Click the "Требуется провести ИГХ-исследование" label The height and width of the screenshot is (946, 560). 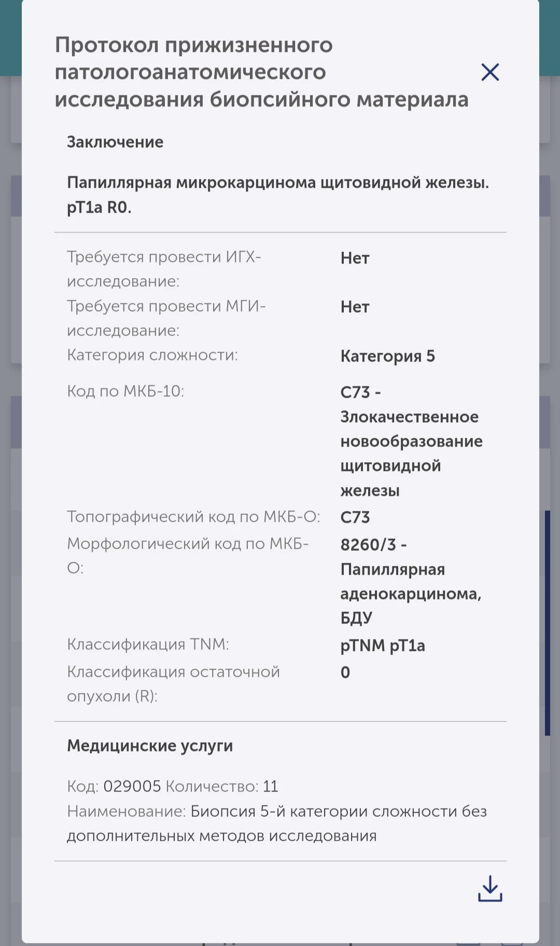point(164,269)
